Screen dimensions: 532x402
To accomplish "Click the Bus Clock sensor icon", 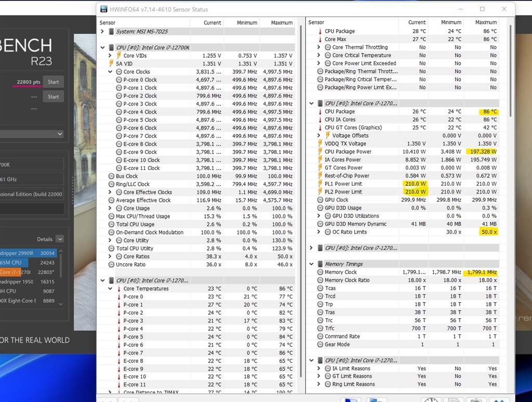I will pyautogui.click(x=111, y=176).
